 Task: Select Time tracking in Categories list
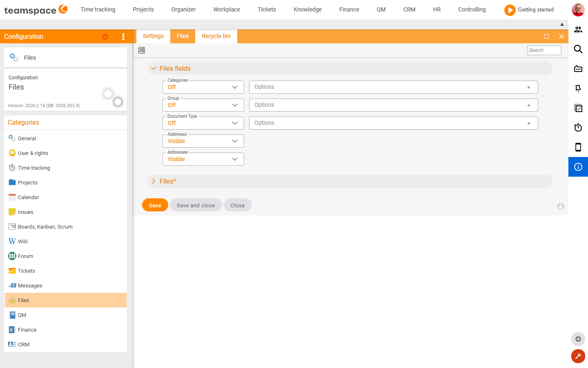coord(65,168)
